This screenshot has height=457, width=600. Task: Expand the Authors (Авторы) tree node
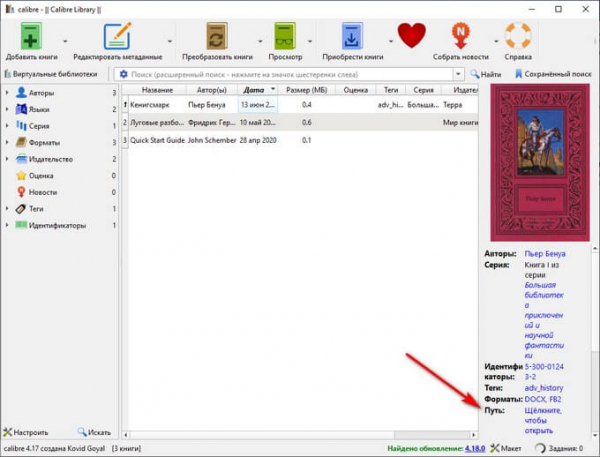[x=7, y=92]
